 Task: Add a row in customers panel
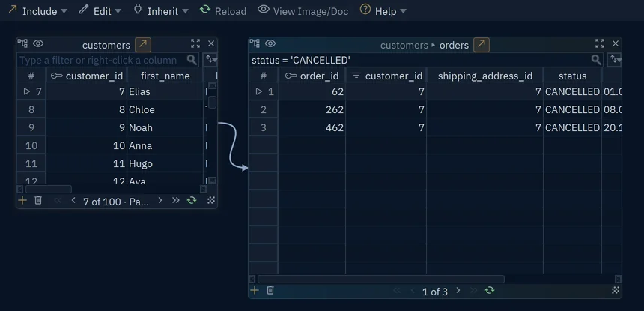(22, 201)
